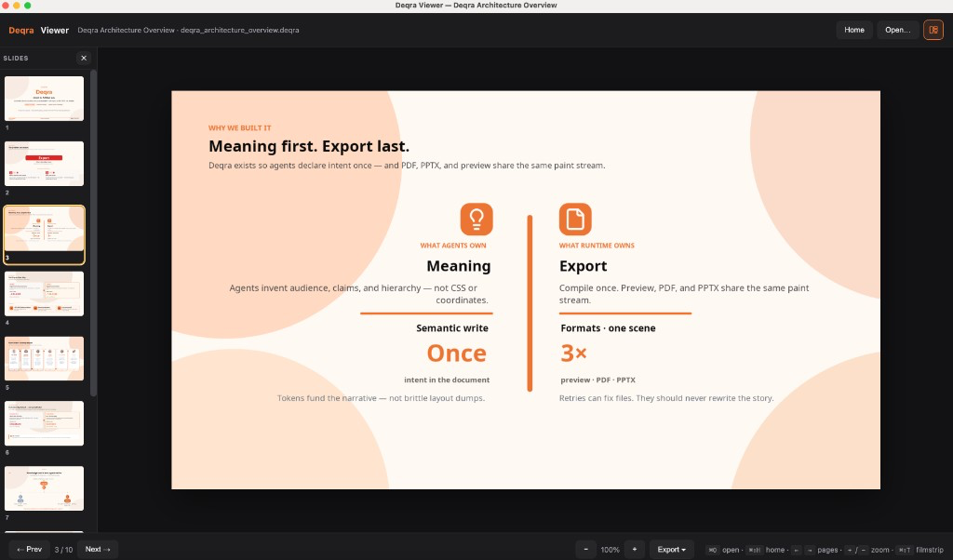This screenshot has width=953, height=560.
Task: Open the Export dropdown menu
Action: pyautogui.click(x=672, y=549)
